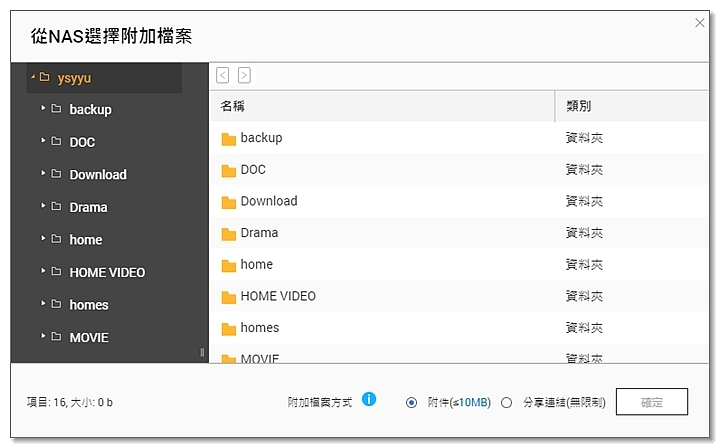The height and width of the screenshot is (448, 720).
Task: Select home name in the file list
Action: tap(257, 264)
